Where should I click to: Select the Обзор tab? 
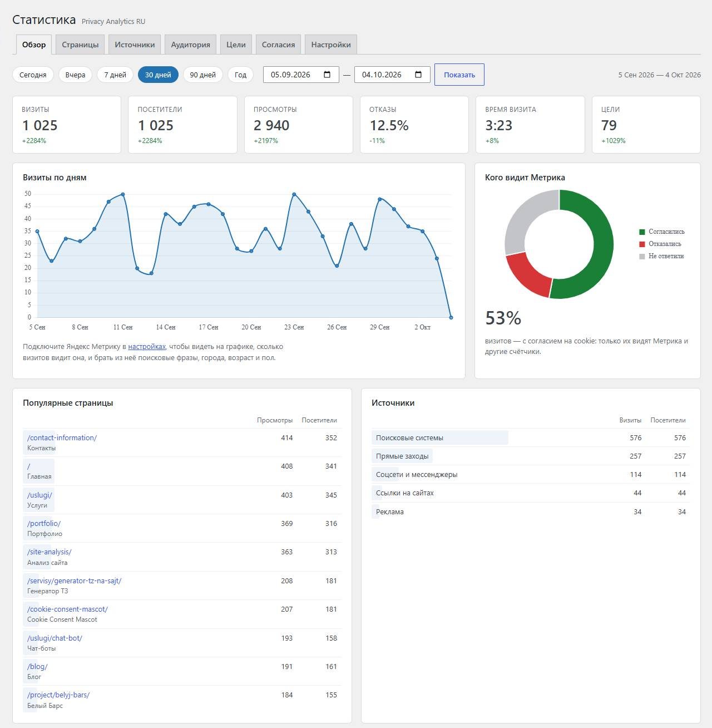pyautogui.click(x=34, y=45)
